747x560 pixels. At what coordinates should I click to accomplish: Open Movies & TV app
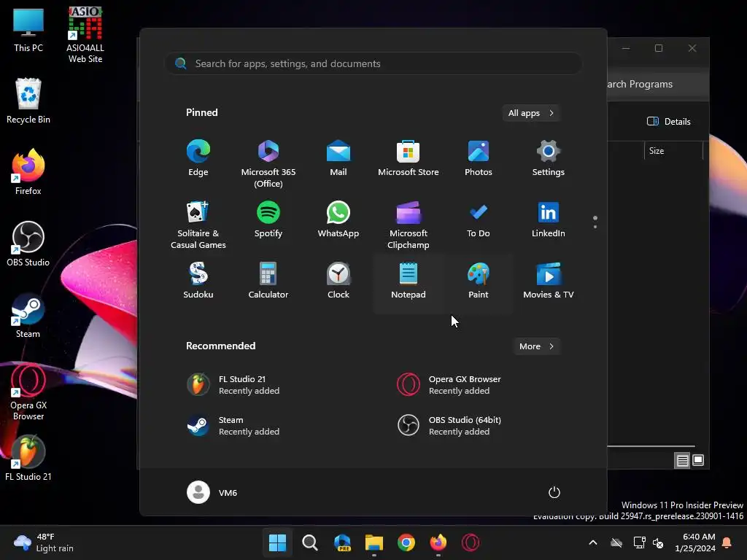[549, 281]
